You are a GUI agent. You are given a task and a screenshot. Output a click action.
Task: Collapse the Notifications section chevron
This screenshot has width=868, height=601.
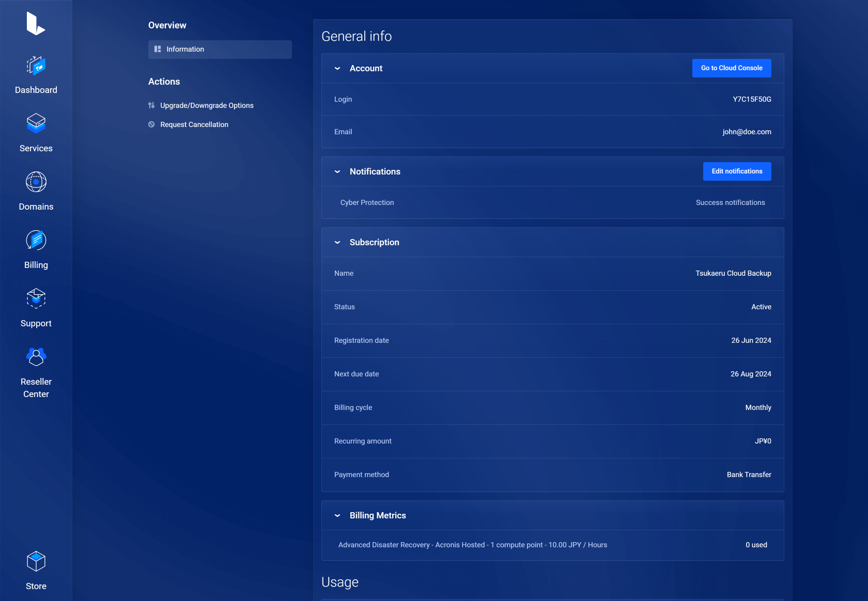pyautogui.click(x=337, y=171)
